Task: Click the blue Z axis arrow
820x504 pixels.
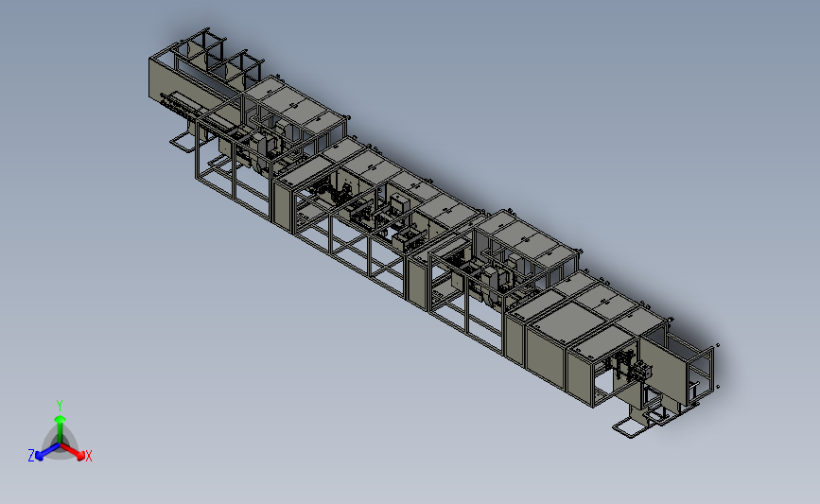Action: (47, 452)
